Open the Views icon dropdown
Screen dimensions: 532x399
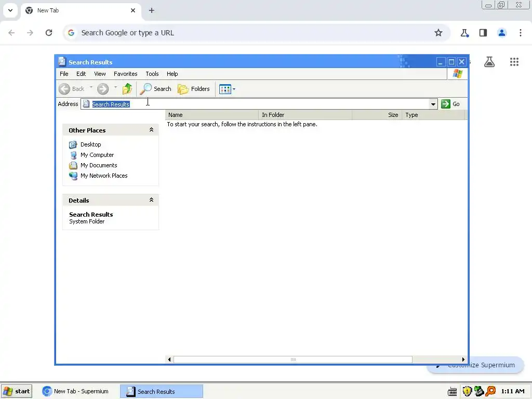[227, 89]
